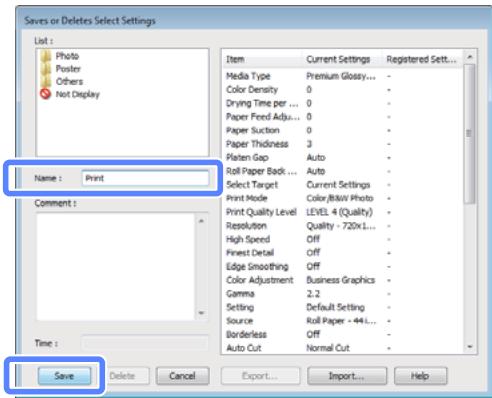
Task: Click the Save button
Action: pyautogui.click(x=64, y=376)
